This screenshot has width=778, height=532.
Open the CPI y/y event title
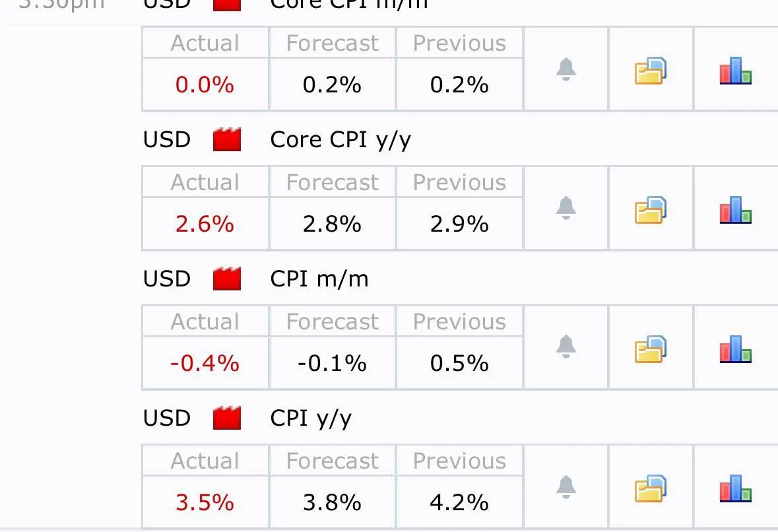311,419
